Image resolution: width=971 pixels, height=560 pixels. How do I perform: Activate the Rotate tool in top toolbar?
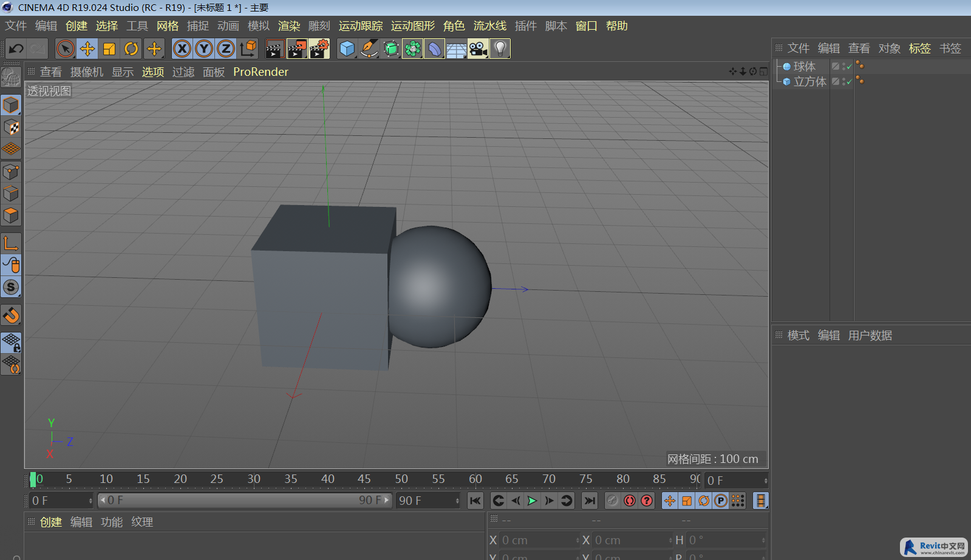coord(131,49)
